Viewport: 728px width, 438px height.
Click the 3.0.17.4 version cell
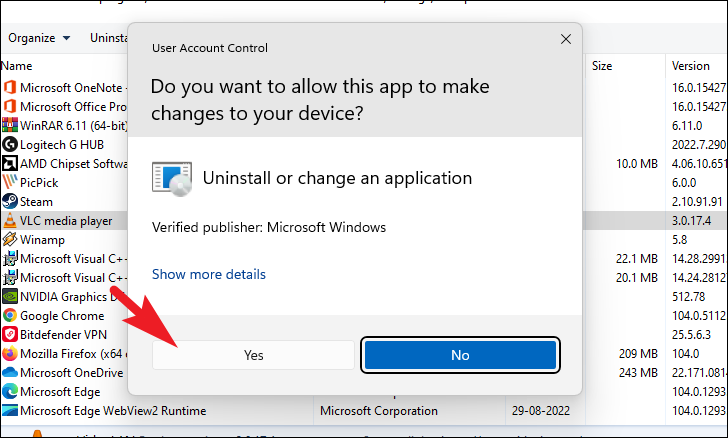click(691, 221)
